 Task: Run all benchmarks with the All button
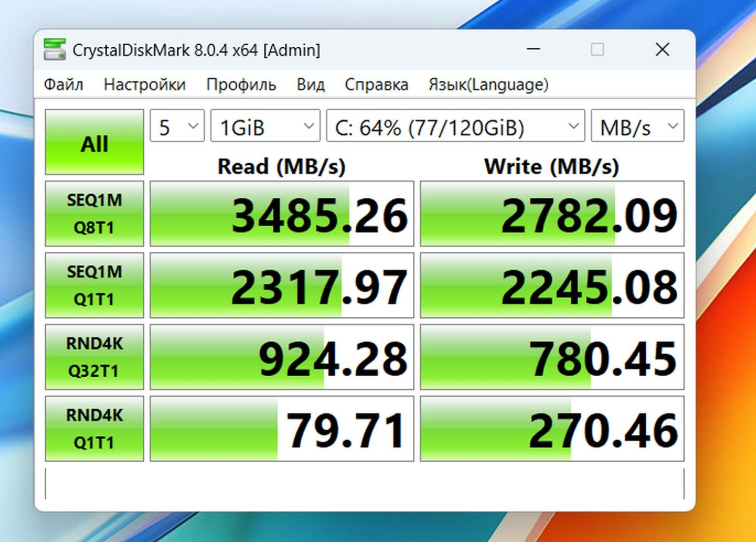click(94, 142)
